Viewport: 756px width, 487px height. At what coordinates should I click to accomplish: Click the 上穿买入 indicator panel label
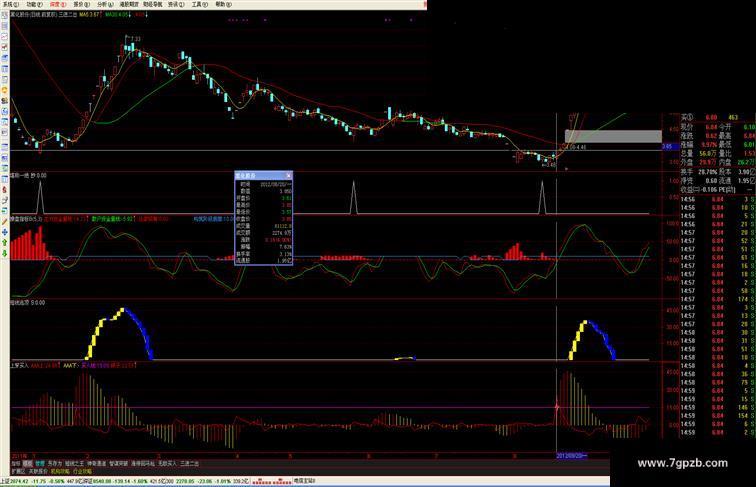20,365
